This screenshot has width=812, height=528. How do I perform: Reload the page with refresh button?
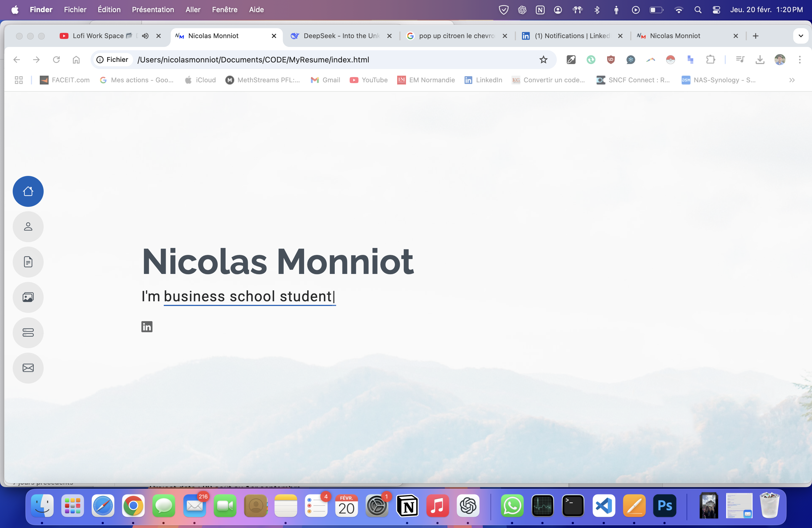pyautogui.click(x=56, y=60)
